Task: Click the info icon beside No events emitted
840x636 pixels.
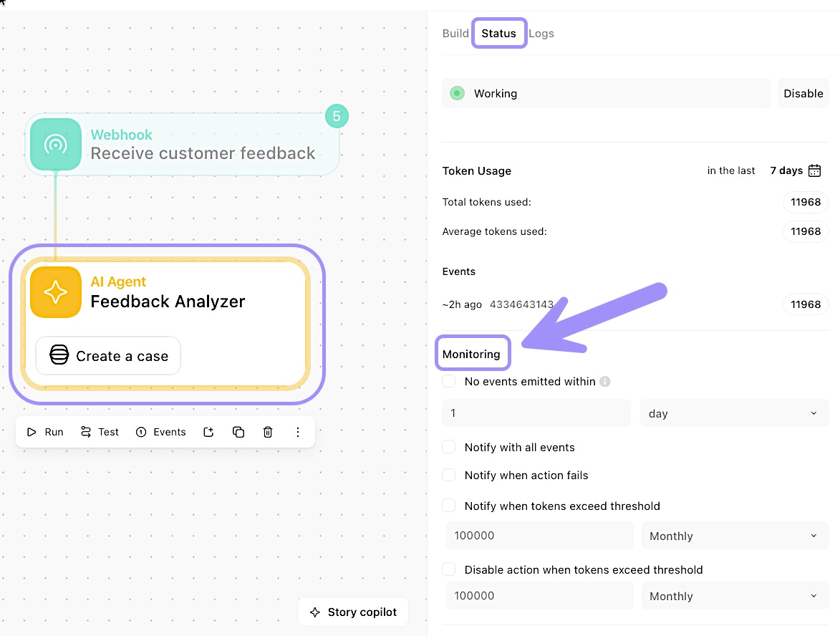Action: tap(605, 382)
